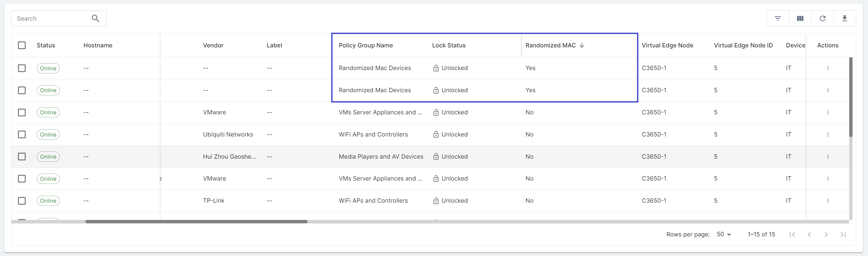Open the column chooser icon
The height and width of the screenshot is (256, 868).
point(800,18)
